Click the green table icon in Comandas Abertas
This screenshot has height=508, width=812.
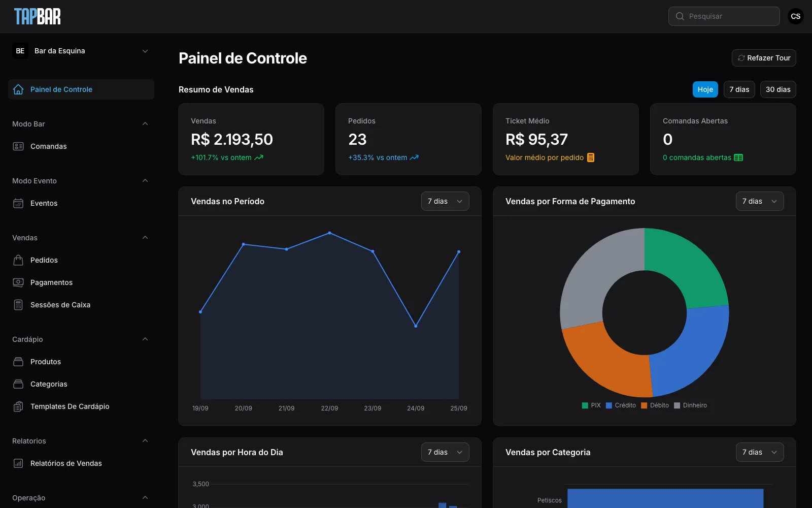[738, 157]
